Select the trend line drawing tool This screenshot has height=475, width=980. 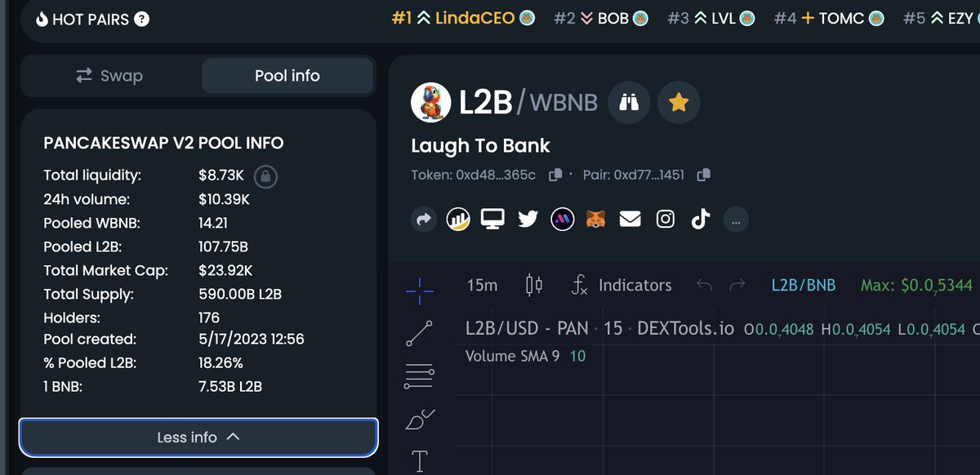(419, 333)
